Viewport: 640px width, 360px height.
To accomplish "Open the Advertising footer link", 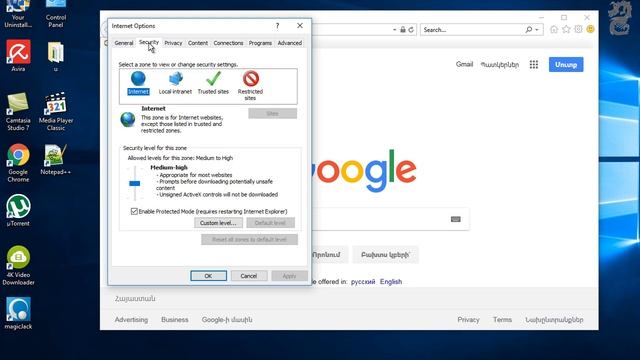I will tap(131, 320).
